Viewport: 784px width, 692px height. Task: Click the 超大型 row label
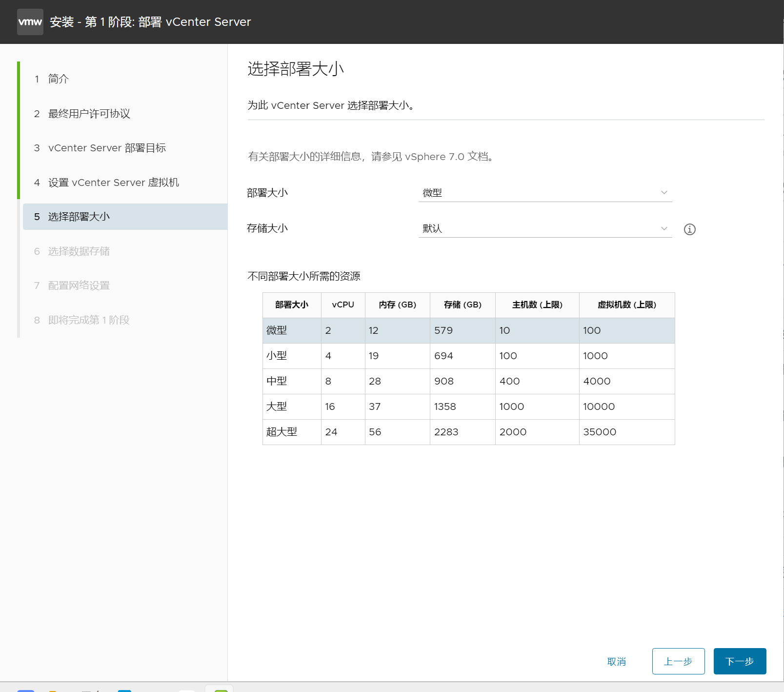pyautogui.click(x=281, y=432)
